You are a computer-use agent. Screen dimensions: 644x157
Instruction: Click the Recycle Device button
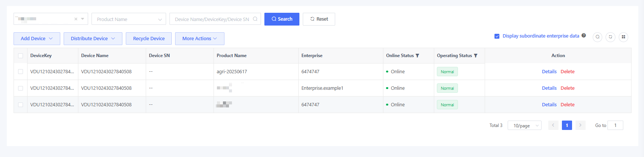(x=149, y=39)
